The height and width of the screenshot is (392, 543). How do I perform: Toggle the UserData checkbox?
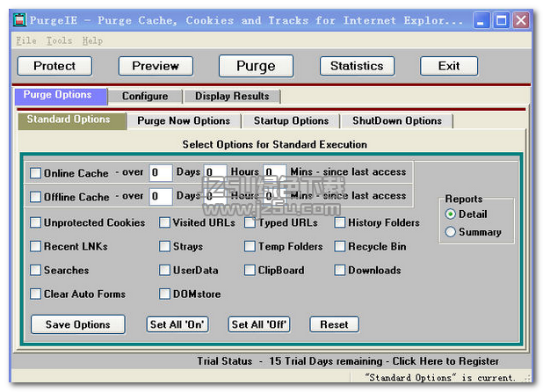tap(164, 270)
